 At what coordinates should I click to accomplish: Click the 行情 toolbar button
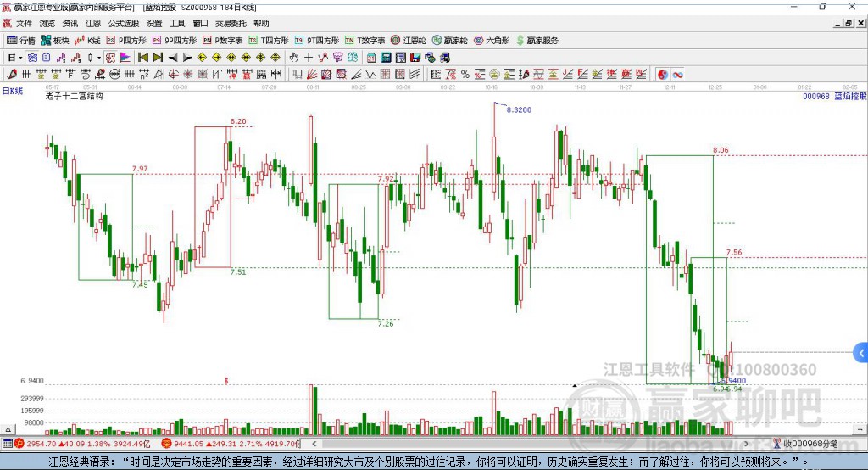(20, 41)
